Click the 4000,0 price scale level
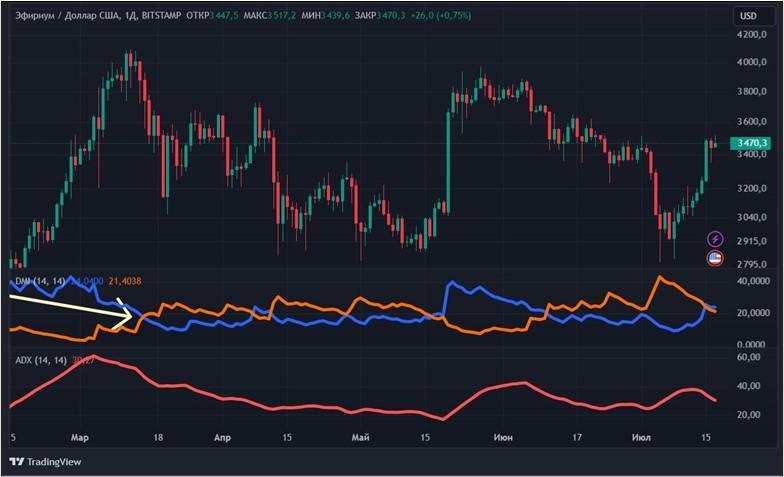Image resolution: width=784 pixels, height=477 pixels. tap(752, 62)
